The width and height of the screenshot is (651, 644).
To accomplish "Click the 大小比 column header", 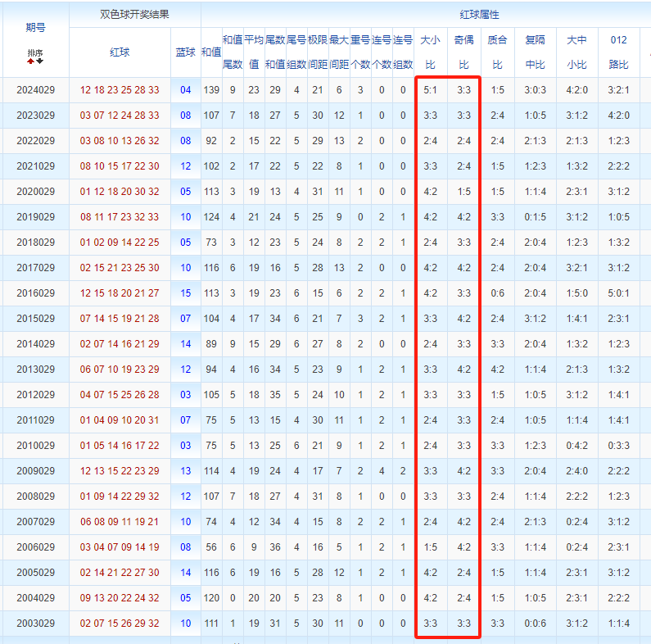I will click(x=430, y=52).
